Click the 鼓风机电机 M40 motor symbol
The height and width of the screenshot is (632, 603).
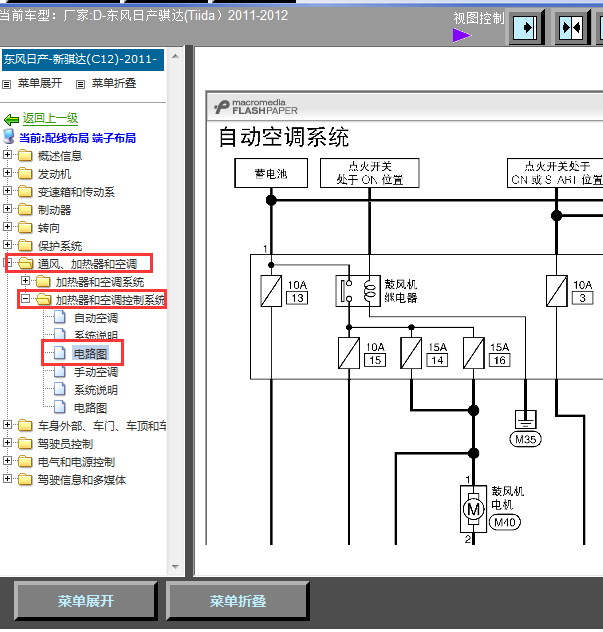pos(473,509)
